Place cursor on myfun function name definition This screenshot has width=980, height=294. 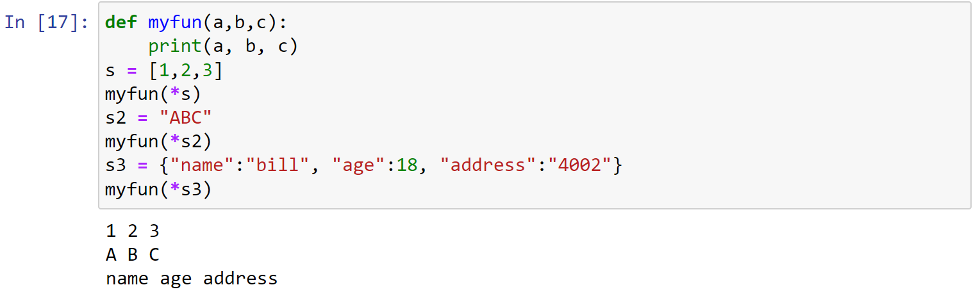tap(175, 22)
